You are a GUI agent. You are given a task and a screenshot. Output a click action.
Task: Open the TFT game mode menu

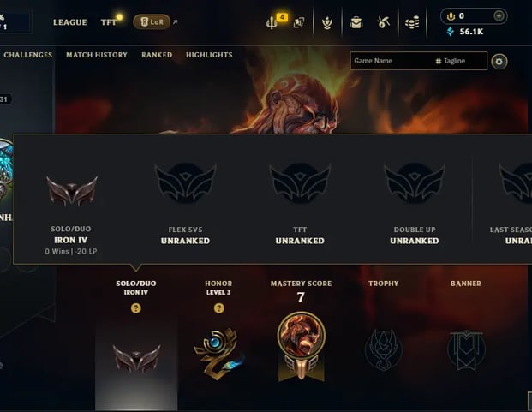(109, 22)
